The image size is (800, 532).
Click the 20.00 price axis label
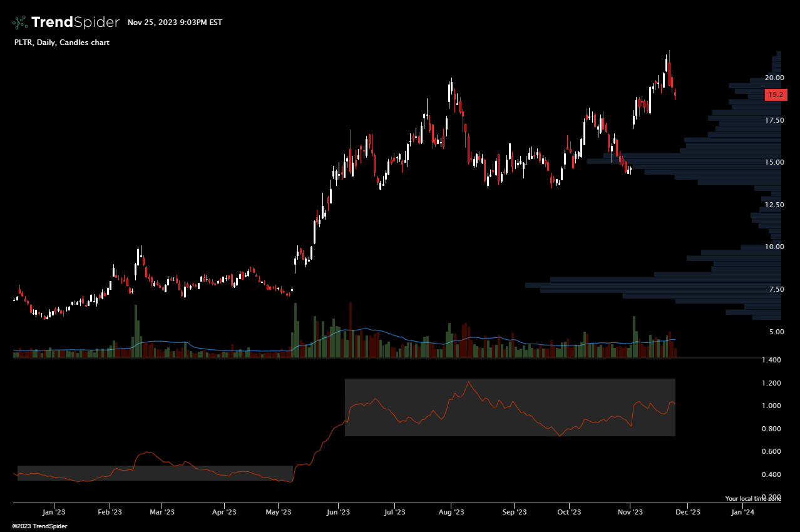774,78
